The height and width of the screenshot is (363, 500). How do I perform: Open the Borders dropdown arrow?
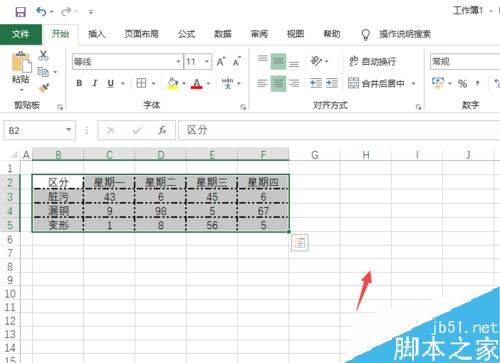pyautogui.click(x=154, y=83)
